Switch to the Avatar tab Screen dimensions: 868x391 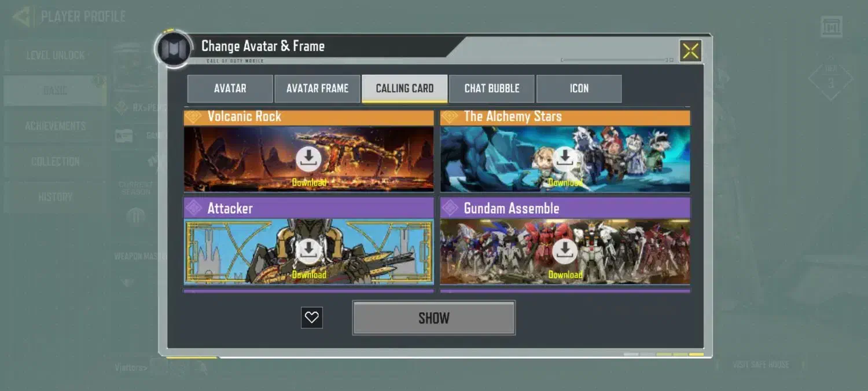point(230,89)
